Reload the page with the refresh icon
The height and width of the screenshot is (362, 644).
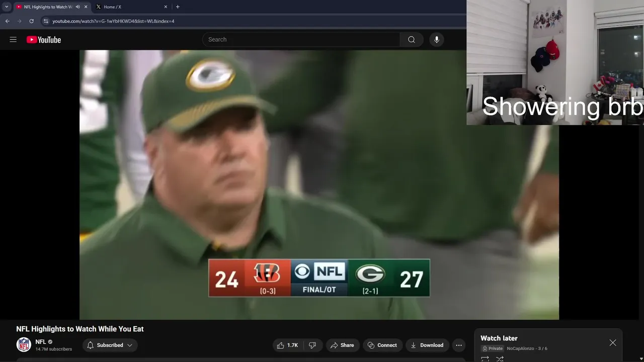click(x=31, y=21)
